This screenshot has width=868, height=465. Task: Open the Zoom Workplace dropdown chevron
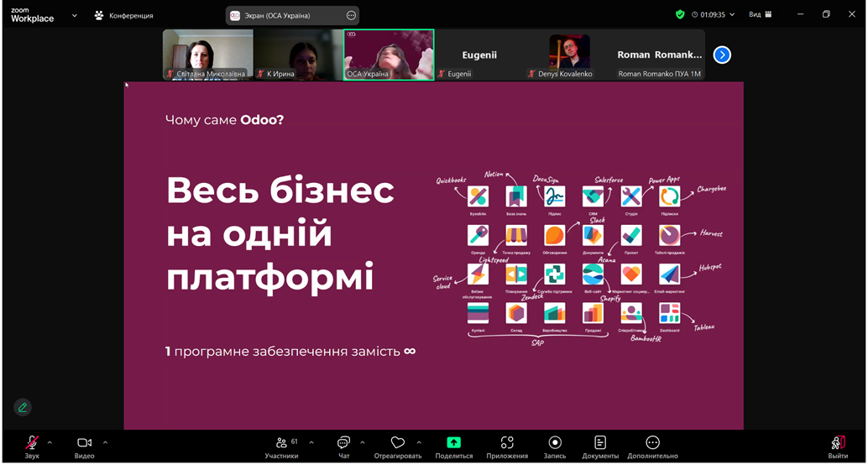(74, 15)
